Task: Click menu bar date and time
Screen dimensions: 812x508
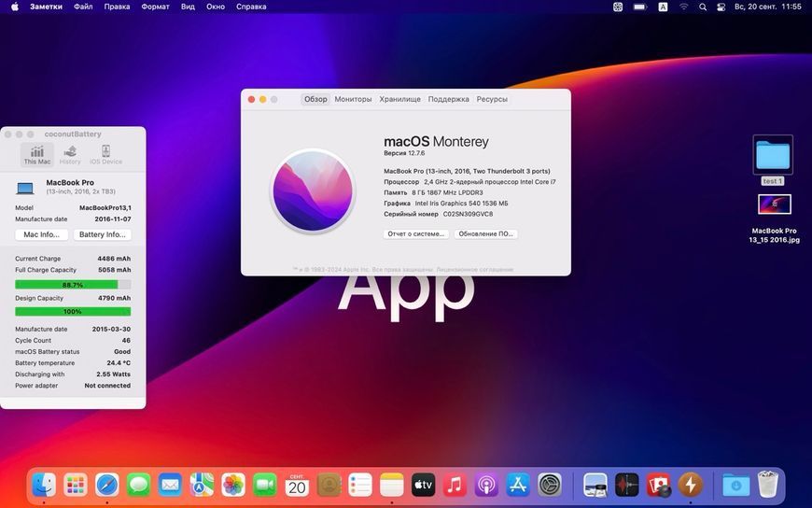Action: pos(768,7)
